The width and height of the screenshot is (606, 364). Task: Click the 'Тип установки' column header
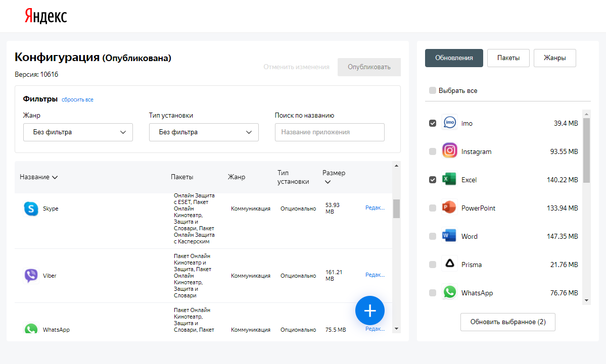(293, 177)
